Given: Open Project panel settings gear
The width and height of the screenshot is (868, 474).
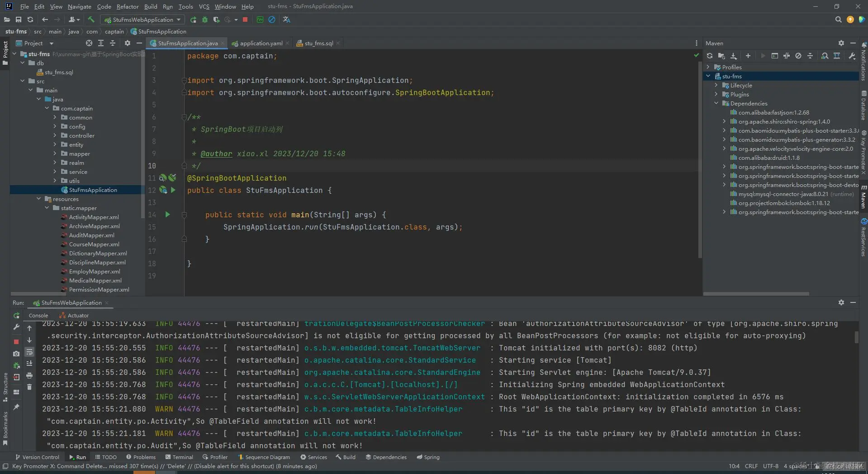Looking at the screenshot, I should pos(128,43).
